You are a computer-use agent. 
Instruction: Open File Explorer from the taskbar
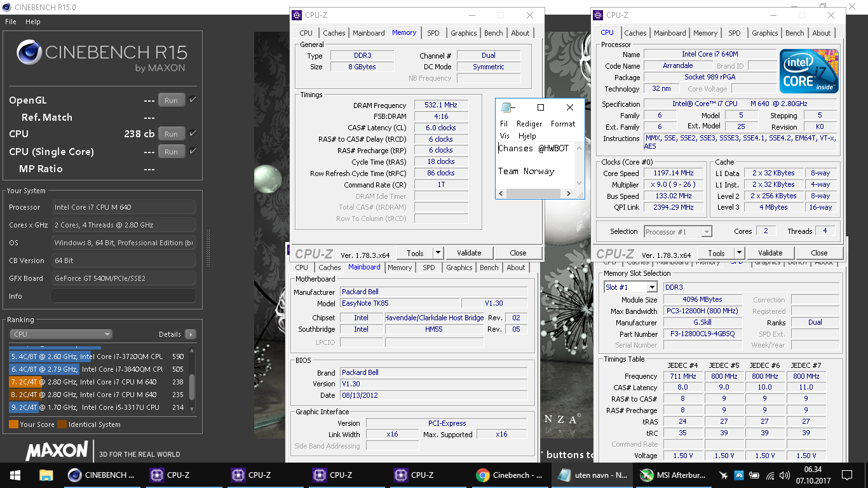[x=46, y=475]
